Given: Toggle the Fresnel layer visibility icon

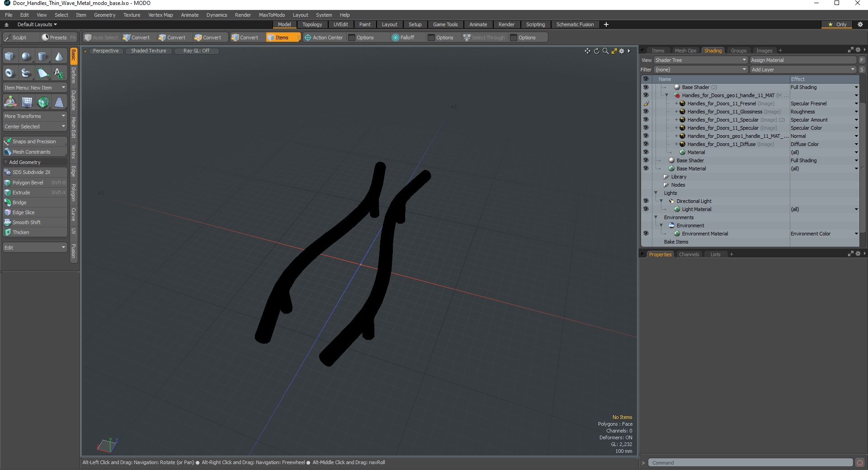Looking at the screenshot, I should (x=646, y=103).
